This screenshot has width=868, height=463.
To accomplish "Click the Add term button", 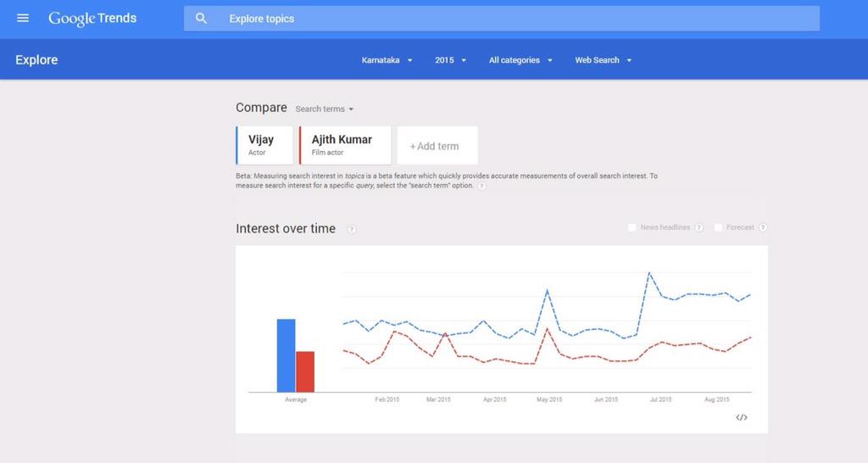I will pyautogui.click(x=437, y=146).
